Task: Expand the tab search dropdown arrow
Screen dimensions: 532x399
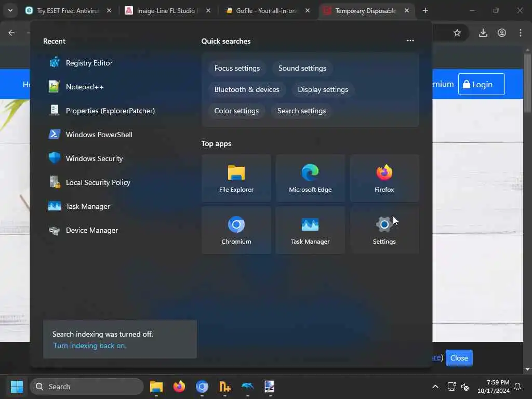Action: 10,10
